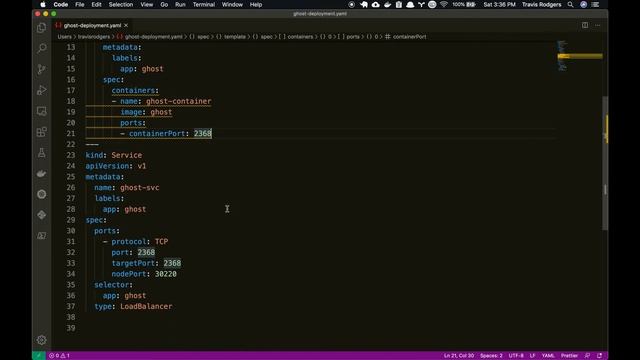Open the Run menu
This screenshot has height=360, width=640.
pyautogui.click(x=180, y=4)
